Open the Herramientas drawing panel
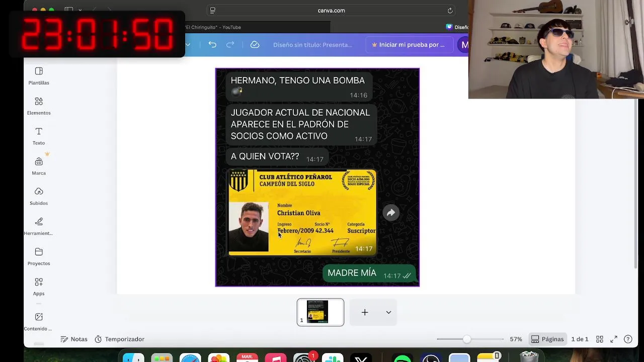This screenshot has width=644, height=362. 39,227
